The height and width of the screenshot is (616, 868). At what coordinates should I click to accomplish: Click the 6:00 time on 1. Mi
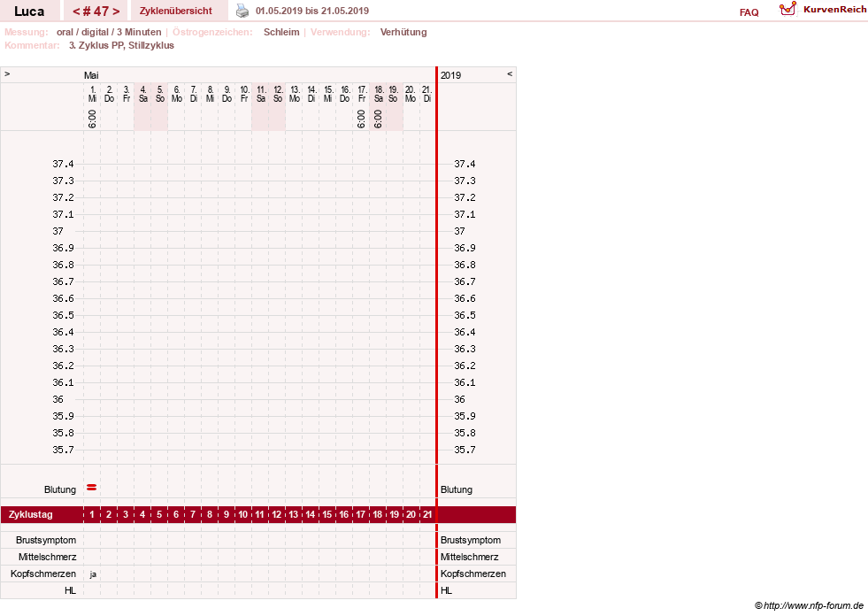pyautogui.click(x=92, y=119)
